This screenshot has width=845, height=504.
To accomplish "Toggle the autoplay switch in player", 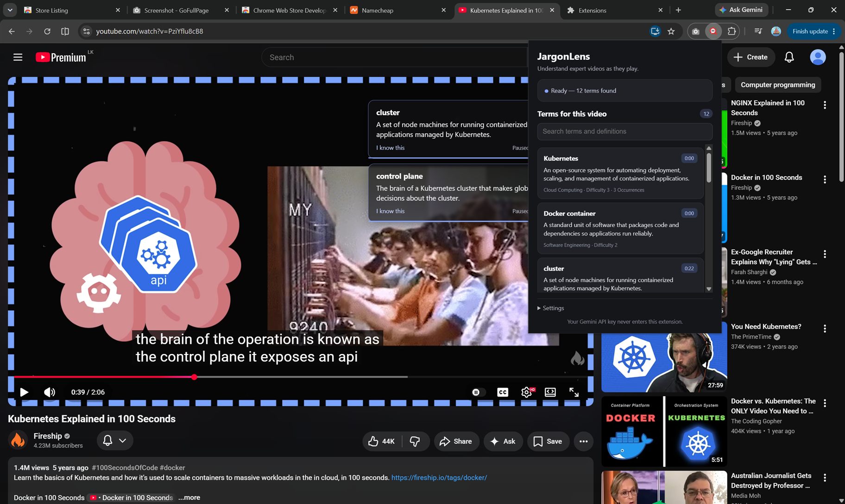I will pyautogui.click(x=478, y=392).
